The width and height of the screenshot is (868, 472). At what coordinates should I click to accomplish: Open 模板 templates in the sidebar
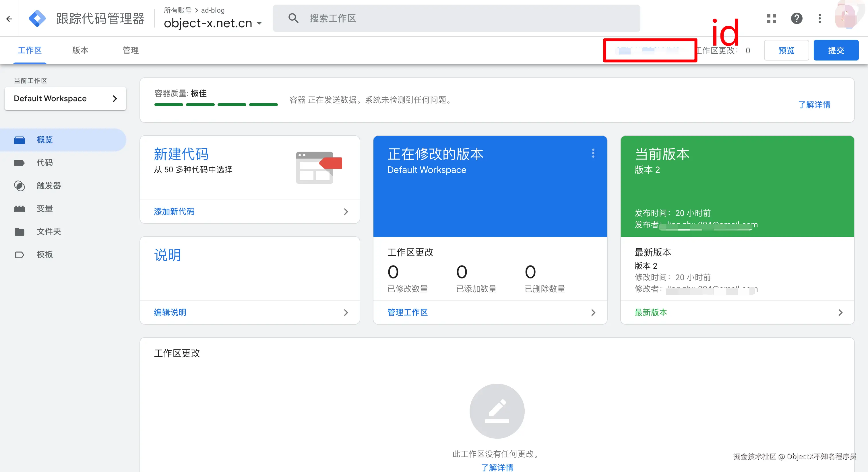coord(44,255)
